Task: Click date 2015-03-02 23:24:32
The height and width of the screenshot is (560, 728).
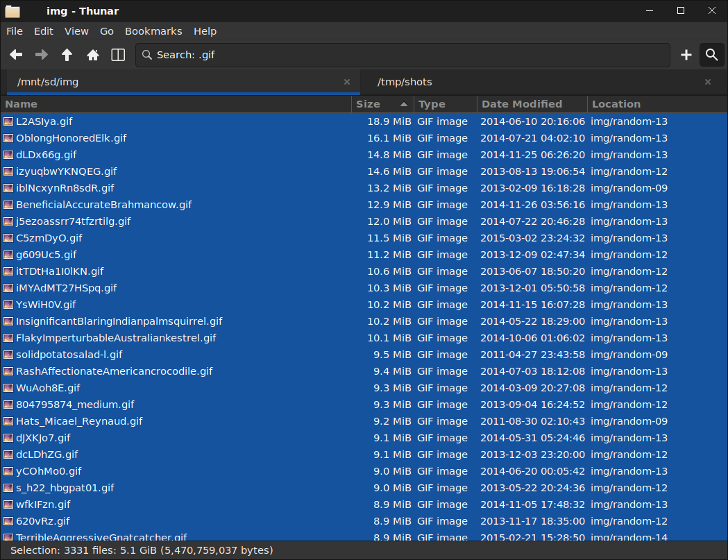Action: point(532,238)
